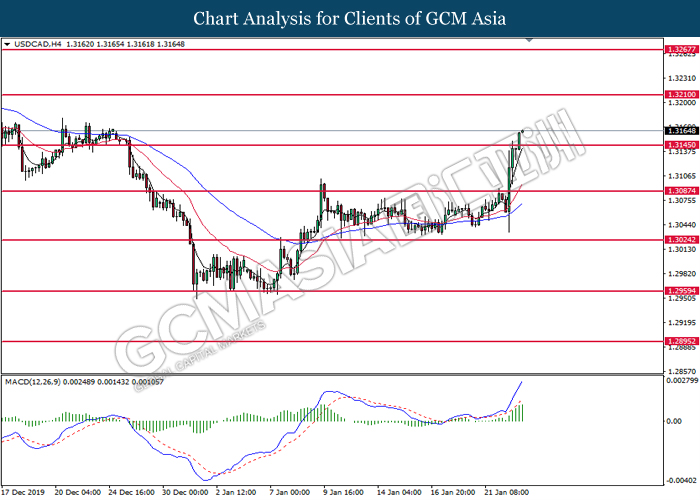Select the 1.32677 resistance price label

click(681, 50)
